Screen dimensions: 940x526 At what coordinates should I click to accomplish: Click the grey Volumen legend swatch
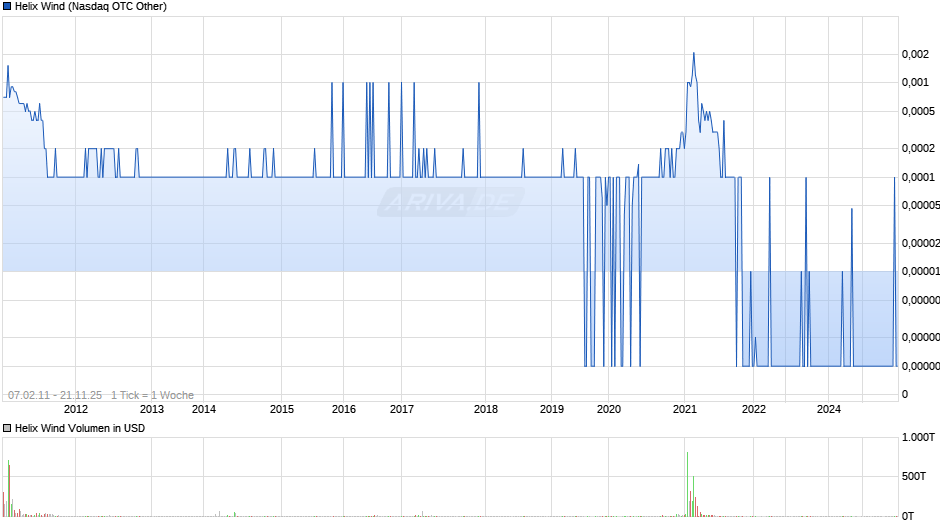click(x=7, y=428)
